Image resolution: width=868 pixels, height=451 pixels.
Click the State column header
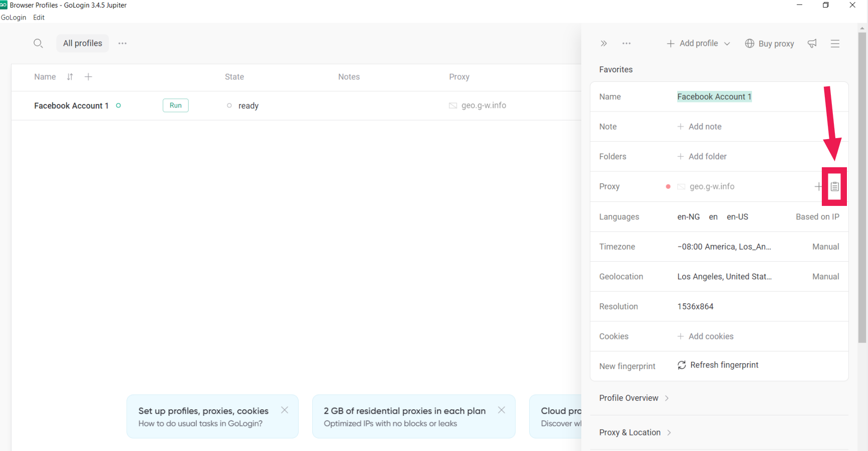coord(234,77)
